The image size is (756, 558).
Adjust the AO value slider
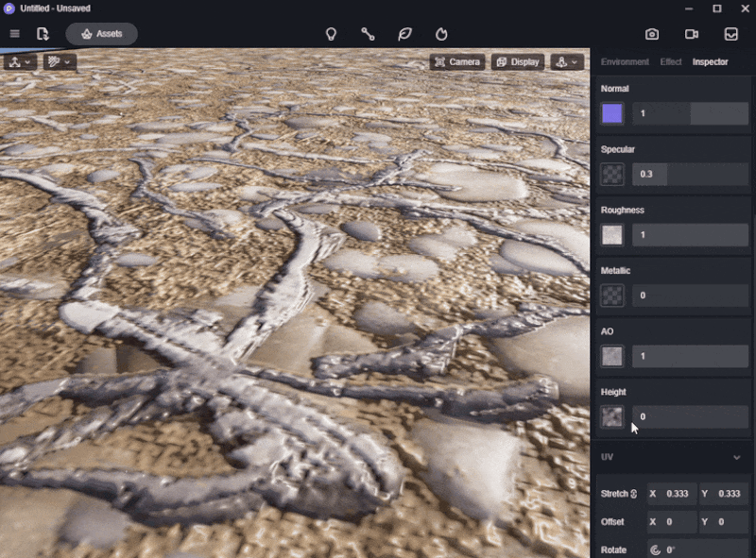click(x=690, y=356)
